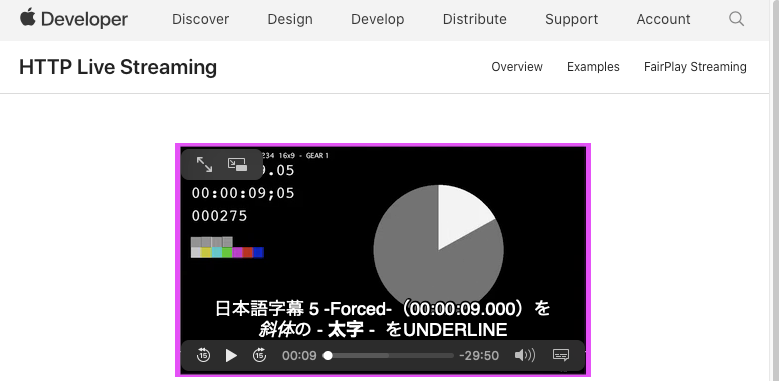This screenshot has width=779, height=381.
Task: Open the Design menu
Action: (290, 19)
